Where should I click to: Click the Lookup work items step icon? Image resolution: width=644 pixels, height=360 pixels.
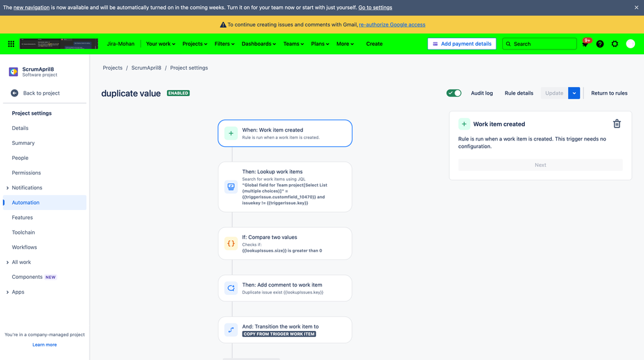point(231,187)
